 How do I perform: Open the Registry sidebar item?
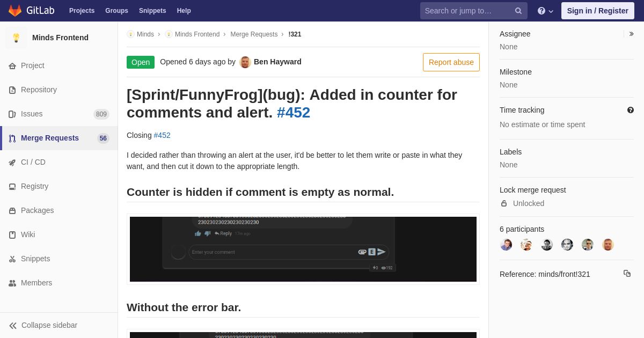[x=59, y=186]
